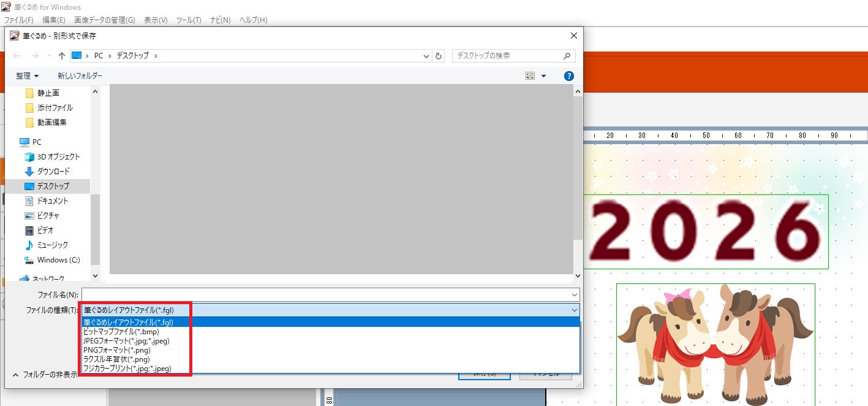Click the refresh icon in address bar
868x406 pixels.
click(439, 56)
